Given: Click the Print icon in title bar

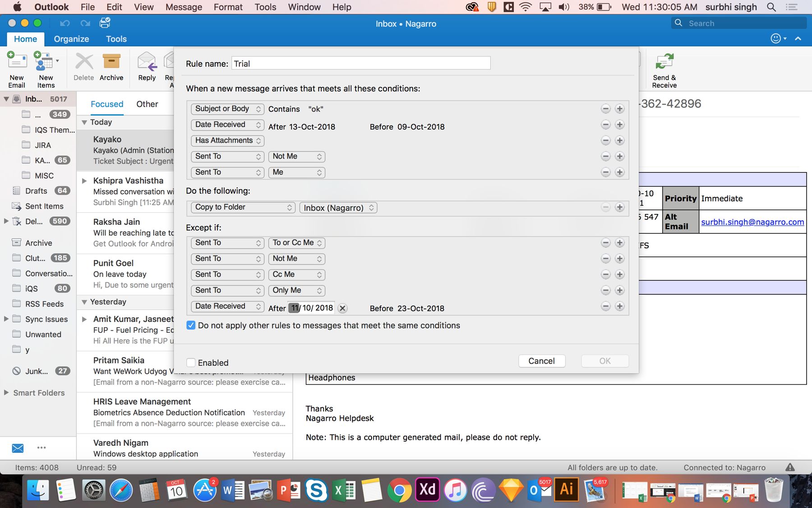Looking at the screenshot, I should pos(105,23).
